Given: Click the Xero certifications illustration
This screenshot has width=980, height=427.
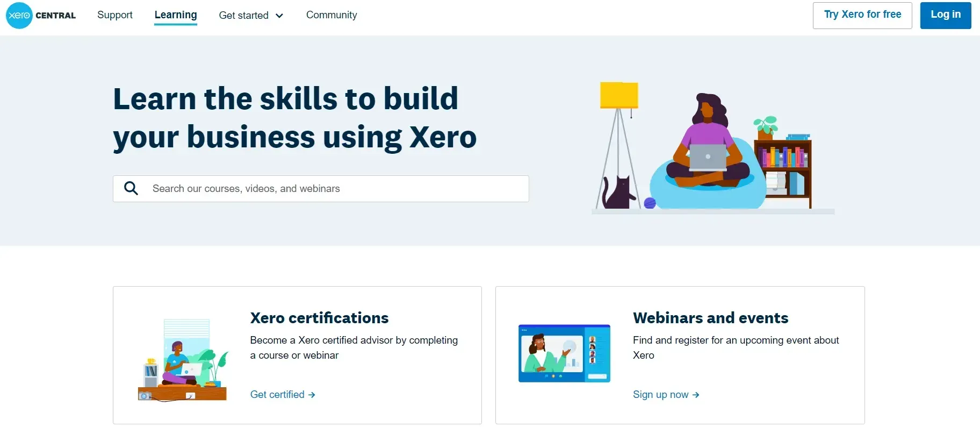Looking at the screenshot, I should (183, 360).
